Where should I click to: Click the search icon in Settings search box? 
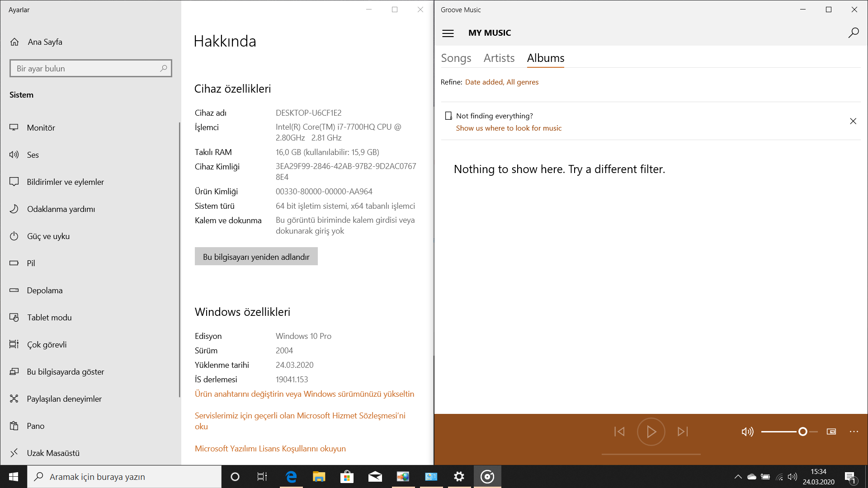164,68
